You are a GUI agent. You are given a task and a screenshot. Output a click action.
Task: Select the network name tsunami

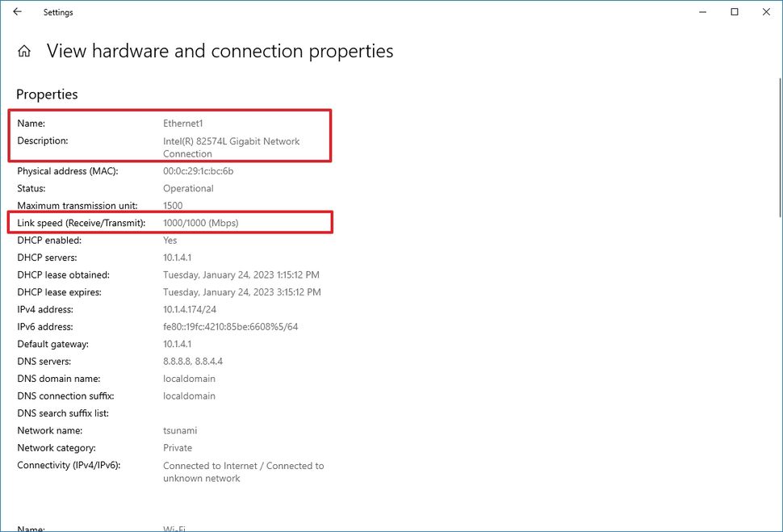click(179, 430)
